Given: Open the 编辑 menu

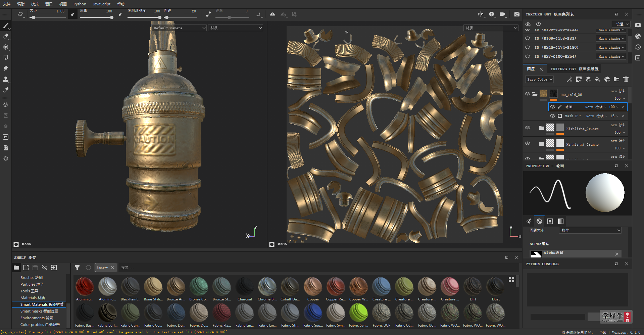Looking at the screenshot, I should 21,4.
